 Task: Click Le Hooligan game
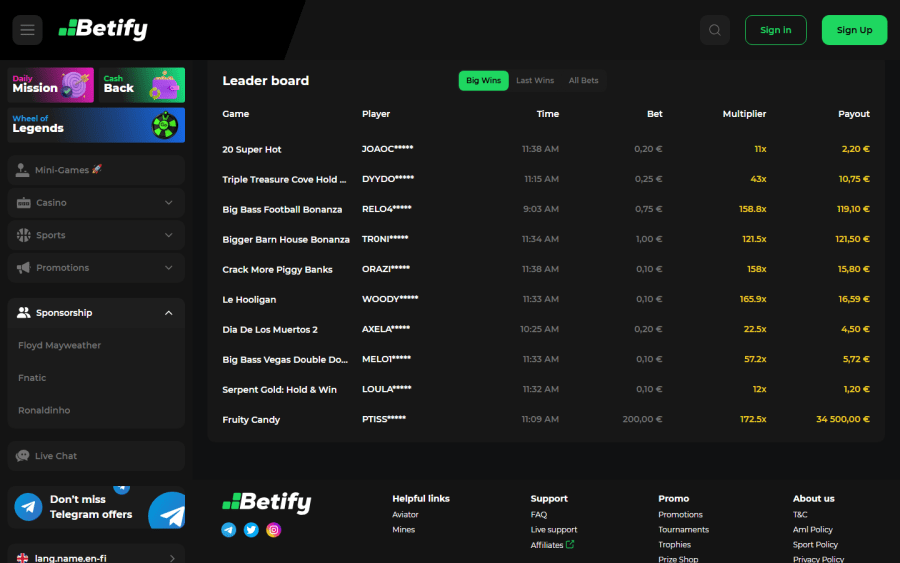[249, 300]
